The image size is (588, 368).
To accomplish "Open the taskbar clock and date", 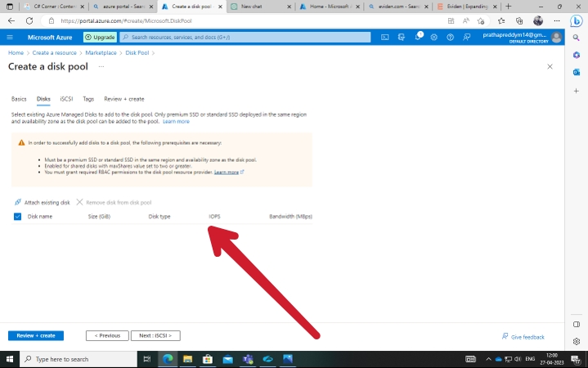I will pos(552,359).
